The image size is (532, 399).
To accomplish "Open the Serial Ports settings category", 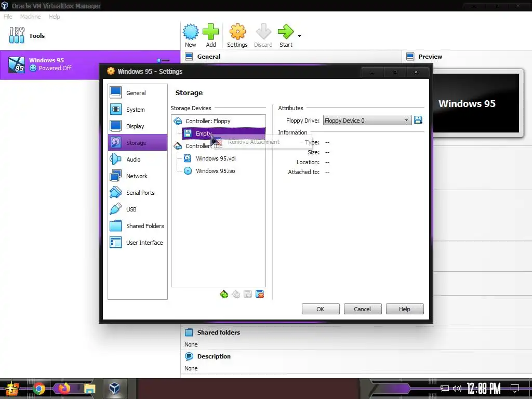I will [x=137, y=193].
